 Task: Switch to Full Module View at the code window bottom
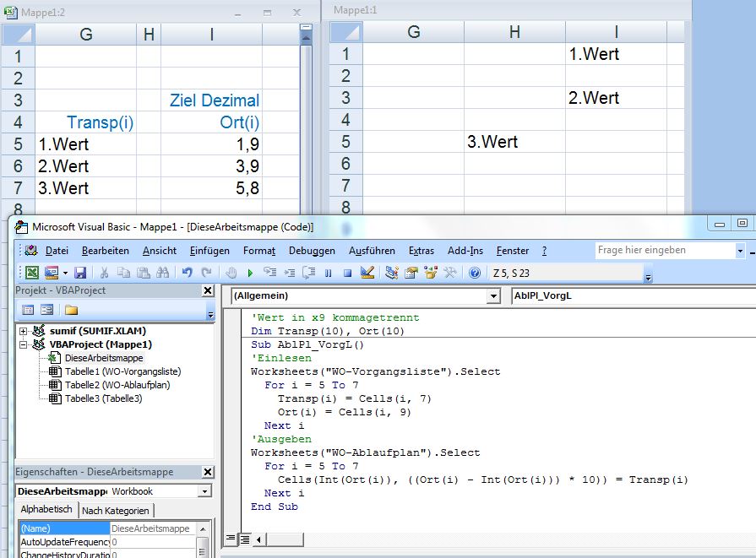coord(244,539)
